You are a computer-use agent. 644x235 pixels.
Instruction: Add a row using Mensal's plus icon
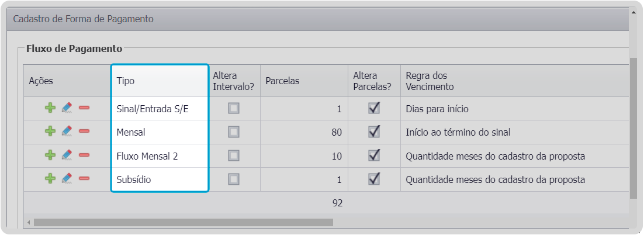pyautogui.click(x=50, y=132)
